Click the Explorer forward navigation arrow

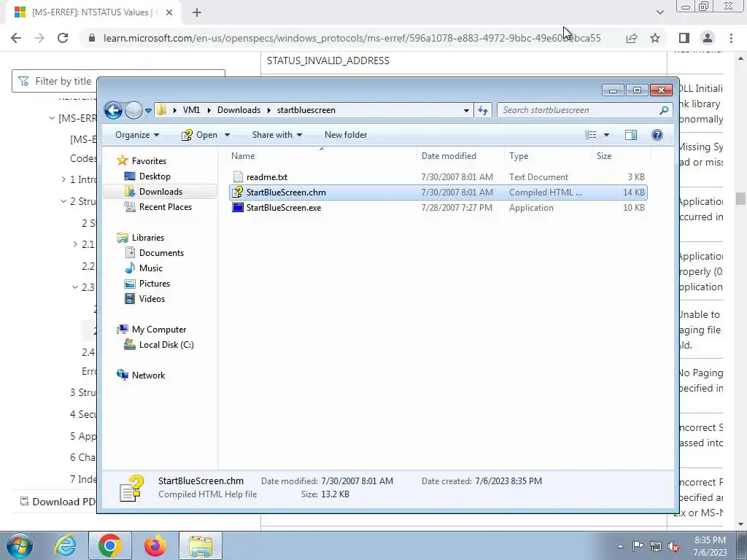pyautogui.click(x=134, y=111)
